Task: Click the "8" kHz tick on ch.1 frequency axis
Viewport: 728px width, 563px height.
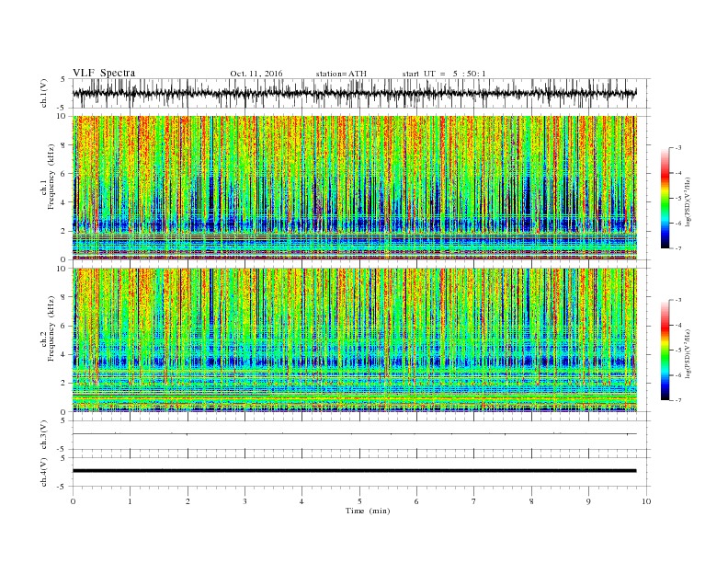Action: 64,145
